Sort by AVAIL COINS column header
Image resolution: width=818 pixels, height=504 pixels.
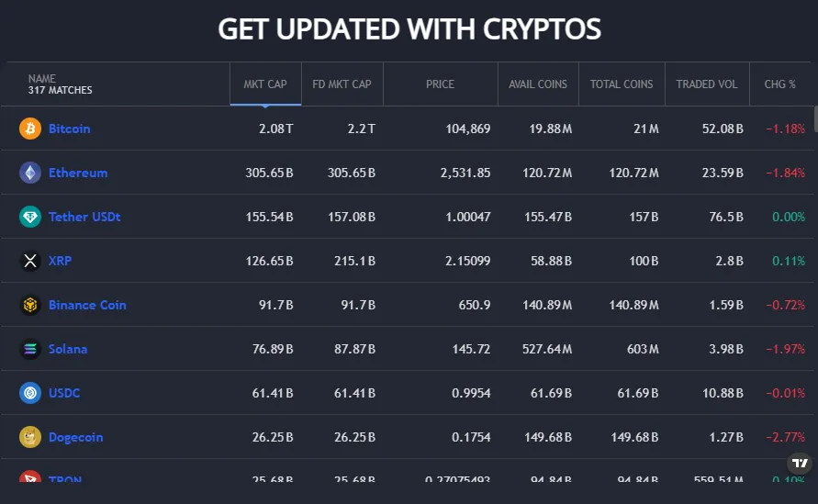(x=538, y=84)
